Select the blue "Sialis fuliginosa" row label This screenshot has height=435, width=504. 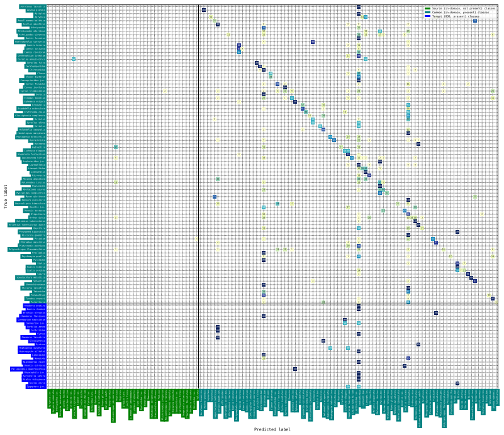click(x=34, y=380)
